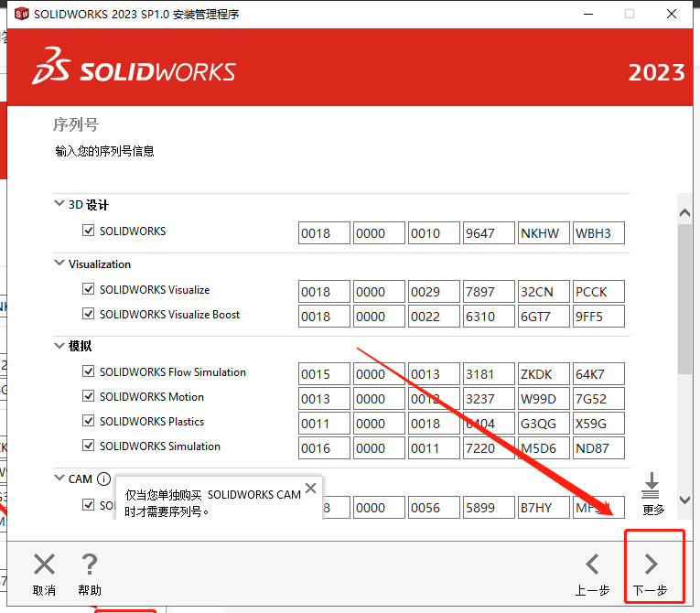Click the scrollbar up arrow
Viewport: 700px width, 613px height.
click(x=684, y=213)
